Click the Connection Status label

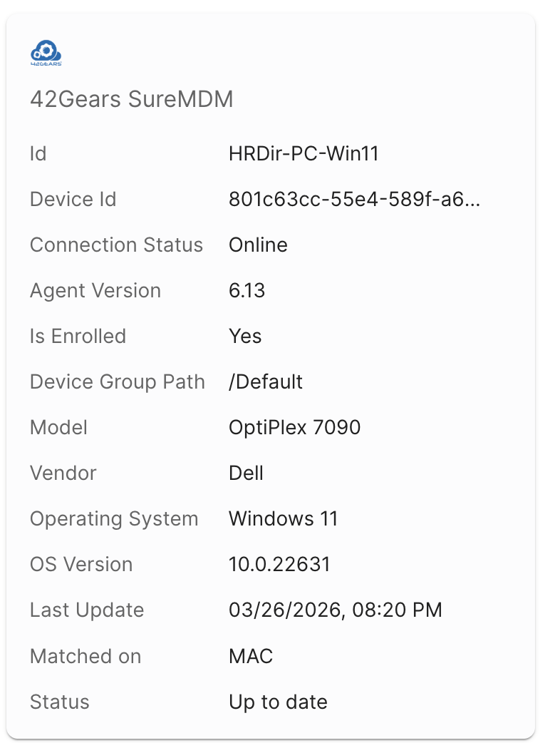(116, 245)
